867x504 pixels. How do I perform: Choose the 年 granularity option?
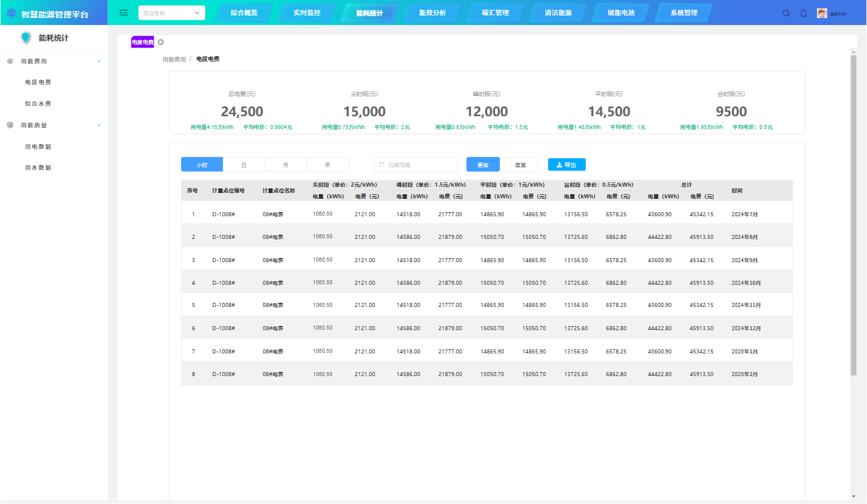[x=328, y=165]
